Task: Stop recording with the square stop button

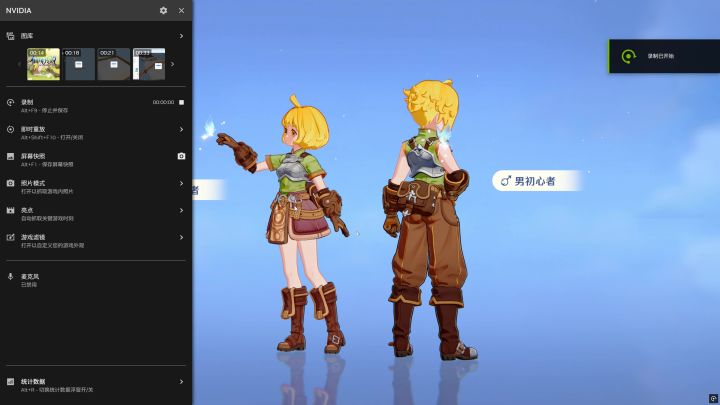Action: click(181, 102)
